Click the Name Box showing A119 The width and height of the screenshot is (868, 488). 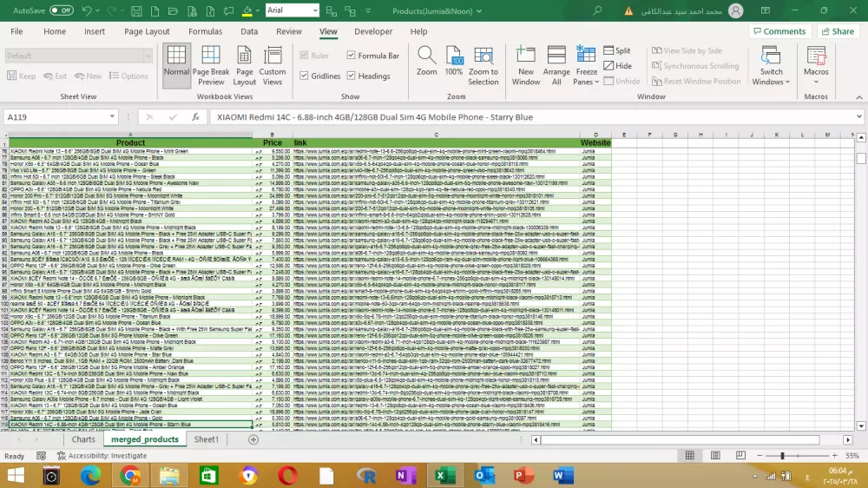[x=56, y=117]
